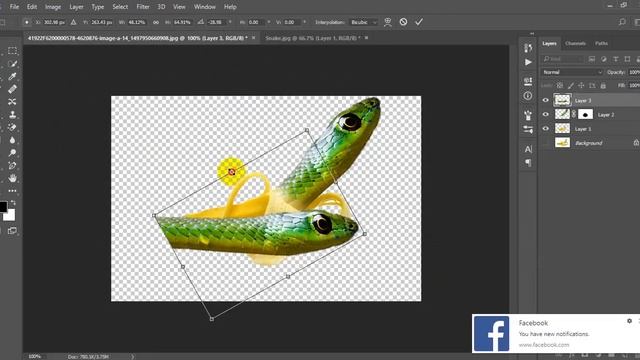Viewport: 640px width, 360px height.
Task: Select the Dodge tool
Action: pos(13,153)
